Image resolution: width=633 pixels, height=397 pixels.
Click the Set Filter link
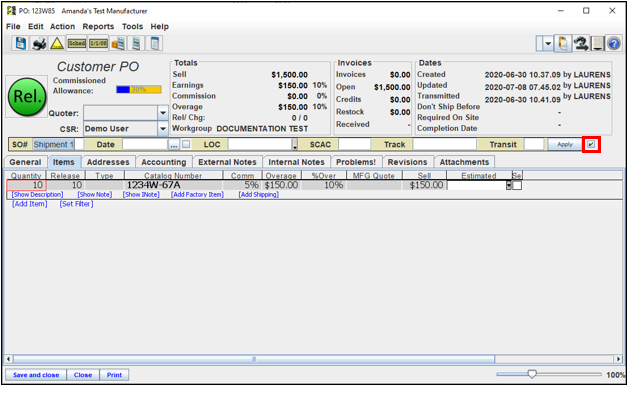click(x=76, y=204)
